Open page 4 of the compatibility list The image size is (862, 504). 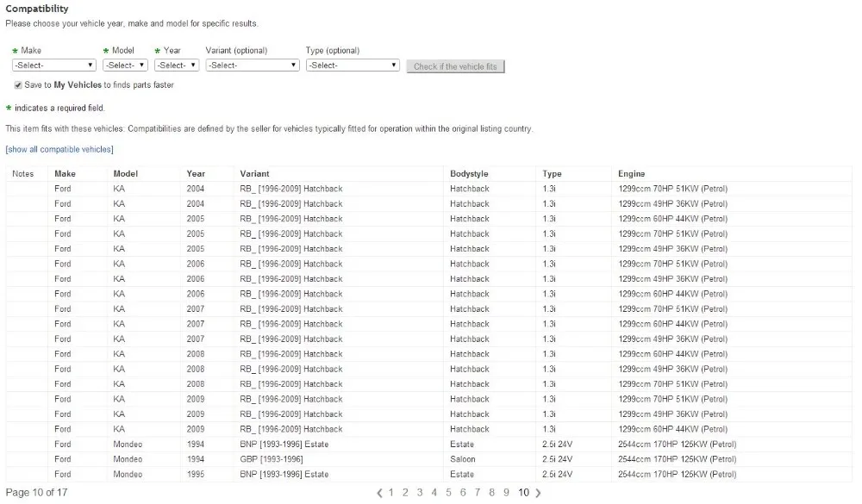click(434, 493)
